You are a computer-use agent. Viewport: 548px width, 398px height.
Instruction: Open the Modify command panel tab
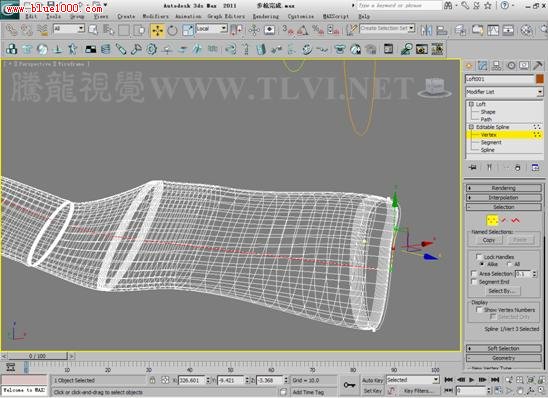pyautogui.click(x=482, y=66)
